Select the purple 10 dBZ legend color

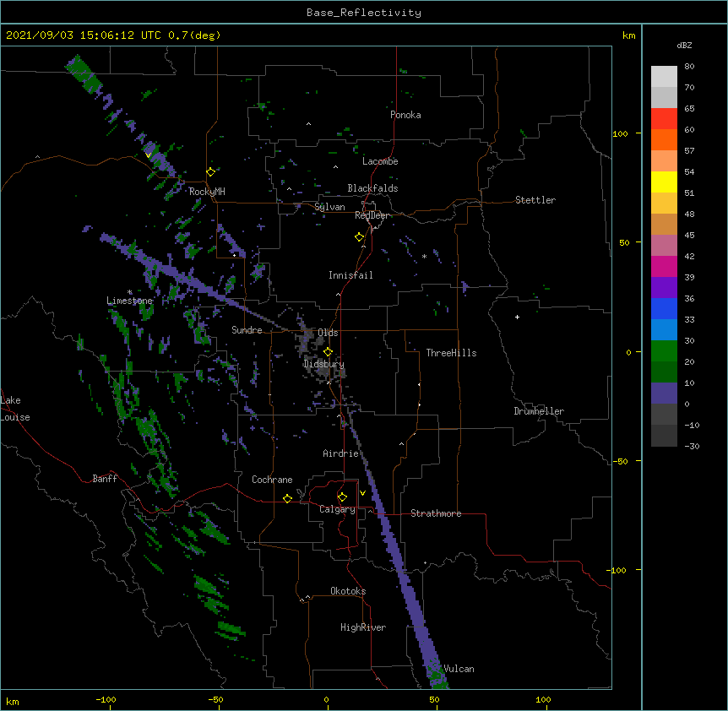coord(664,393)
